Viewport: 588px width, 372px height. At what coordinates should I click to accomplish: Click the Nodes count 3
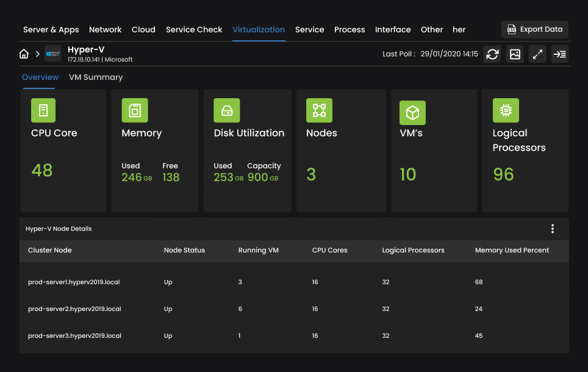pos(311,174)
